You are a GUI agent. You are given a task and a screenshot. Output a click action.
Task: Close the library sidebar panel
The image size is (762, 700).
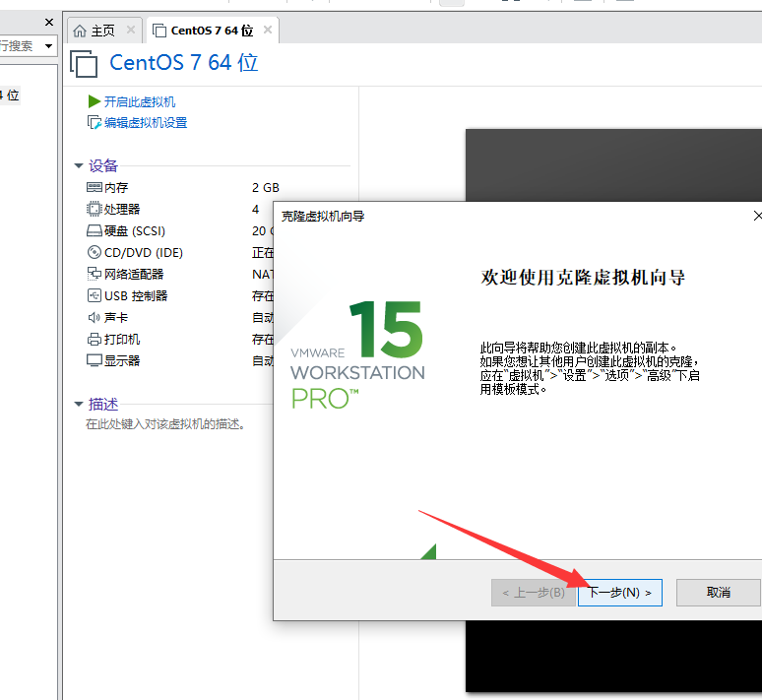click(49, 22)
